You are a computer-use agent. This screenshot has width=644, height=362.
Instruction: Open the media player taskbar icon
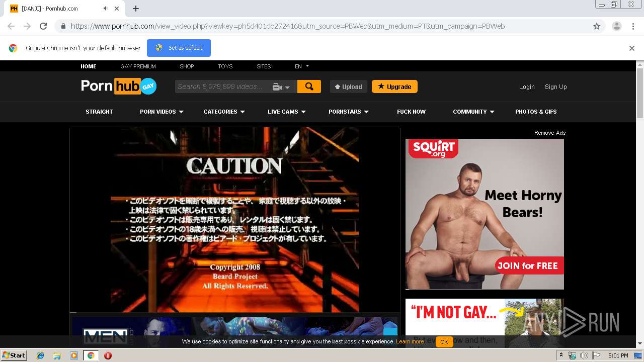tap(74, 355)
